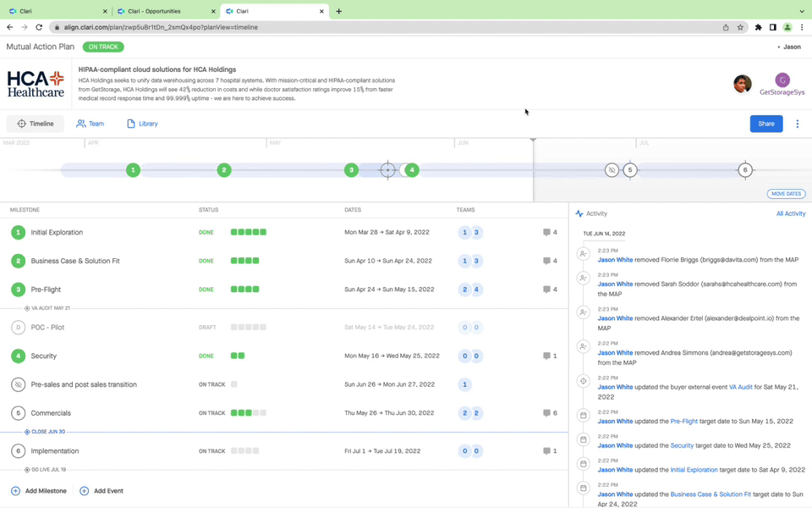The height and width of the screenshot is (508, 812).
Task: Select milestone 5 marker on timeline
Action: (630, 169)
